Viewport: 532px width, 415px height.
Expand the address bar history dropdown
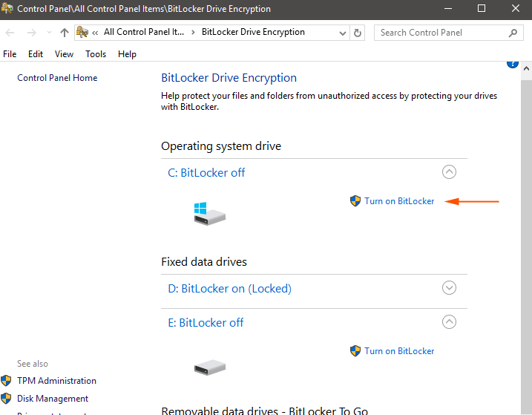pyautogui.click(x=343, y=33)
